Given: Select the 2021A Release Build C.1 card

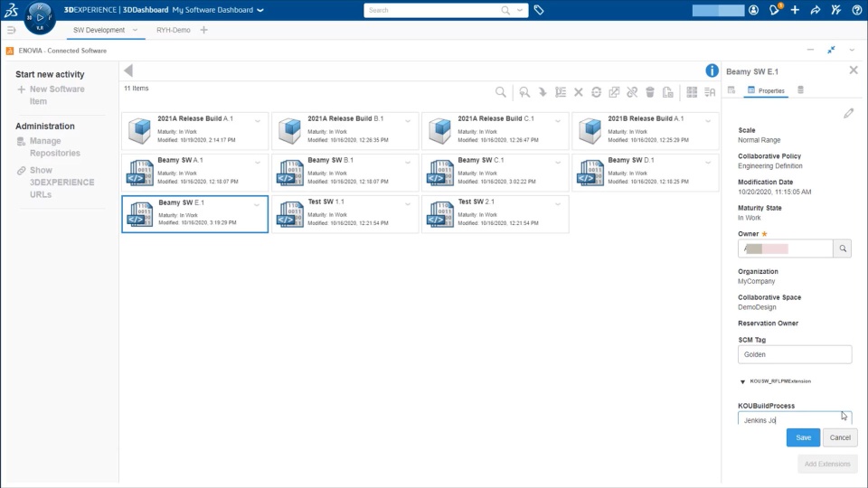Looking at the screenshot, I should pyautogui.click(x=495, y=130).
